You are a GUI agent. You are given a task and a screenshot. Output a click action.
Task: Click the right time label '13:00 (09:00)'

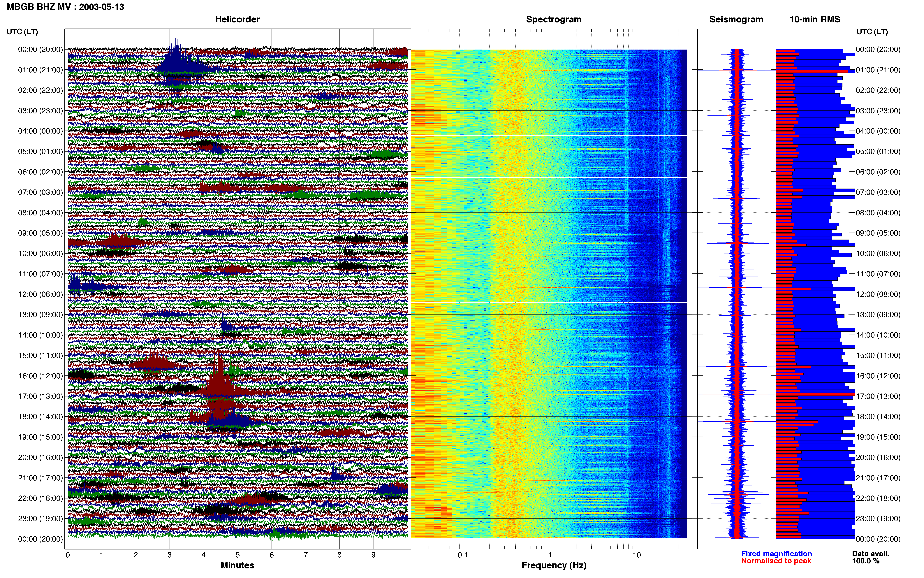878,315
